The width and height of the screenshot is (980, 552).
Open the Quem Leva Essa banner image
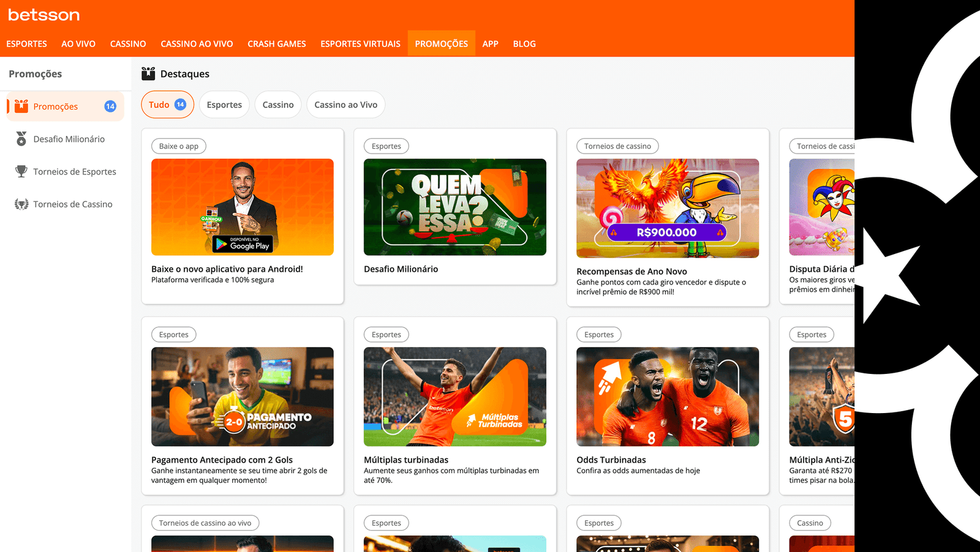click(454, 207)
